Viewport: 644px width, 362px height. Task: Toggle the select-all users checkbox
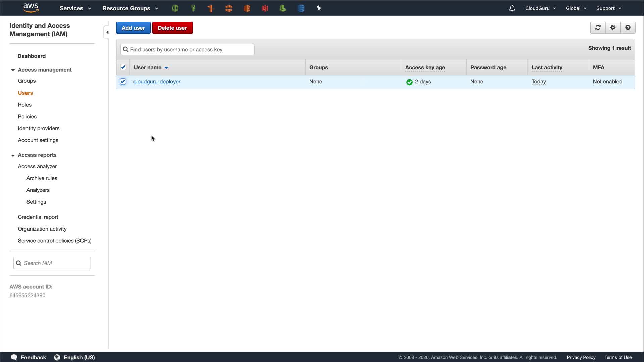click(x=123, y=67)
